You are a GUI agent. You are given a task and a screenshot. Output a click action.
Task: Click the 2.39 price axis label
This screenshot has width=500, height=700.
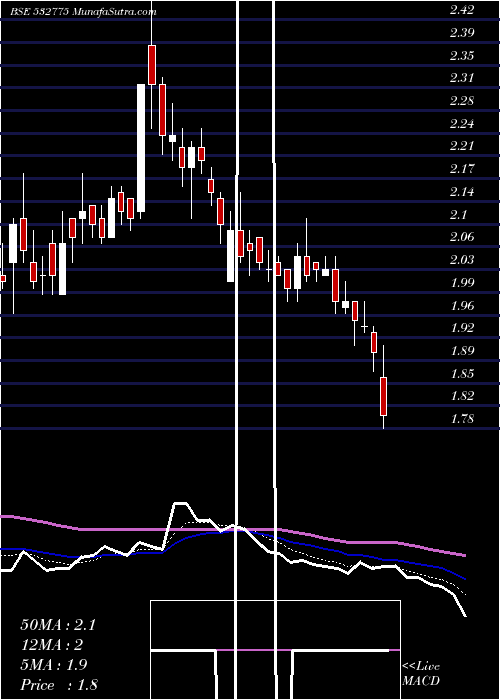(x=462, y=33)
